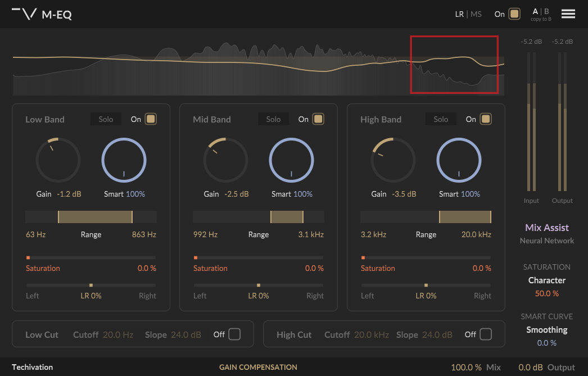The width and height of the screenshot is (588, 376).
Task: Click GAIN COMPENSATION in the bottom bar
Action: point(258,367)
